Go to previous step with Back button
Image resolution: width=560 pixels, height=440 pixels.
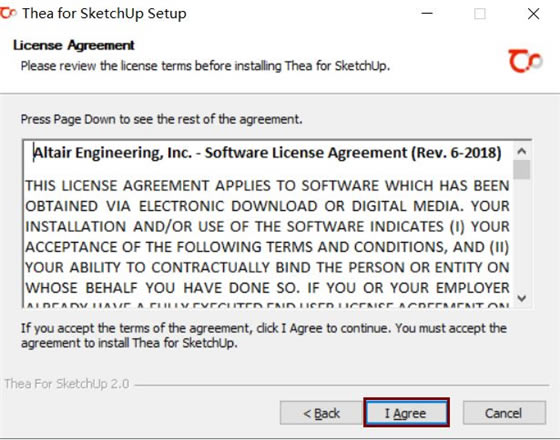pyautogui.click(x=321, y=413)
